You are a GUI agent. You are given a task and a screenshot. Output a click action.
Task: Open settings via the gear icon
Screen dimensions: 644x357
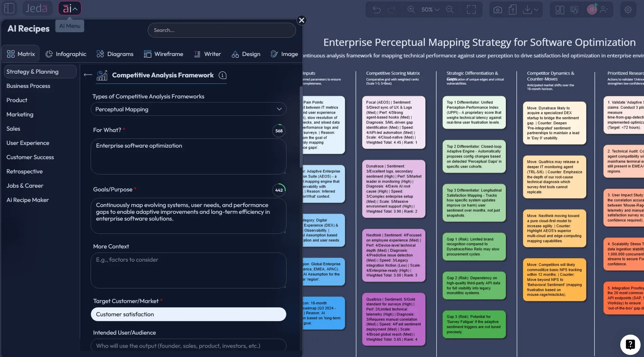tap(628, 9)
